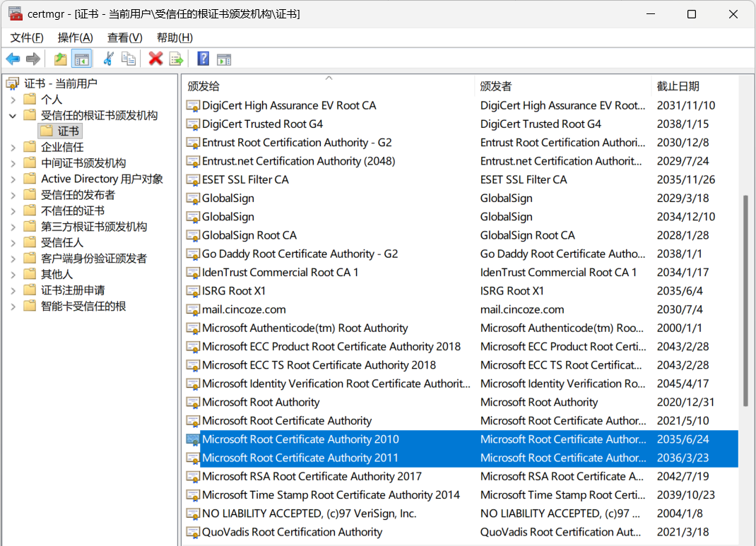Click icon of IdenTrust Commercial Root CA 1
Viewport: 756px width, 546px height.
[193, 273]
